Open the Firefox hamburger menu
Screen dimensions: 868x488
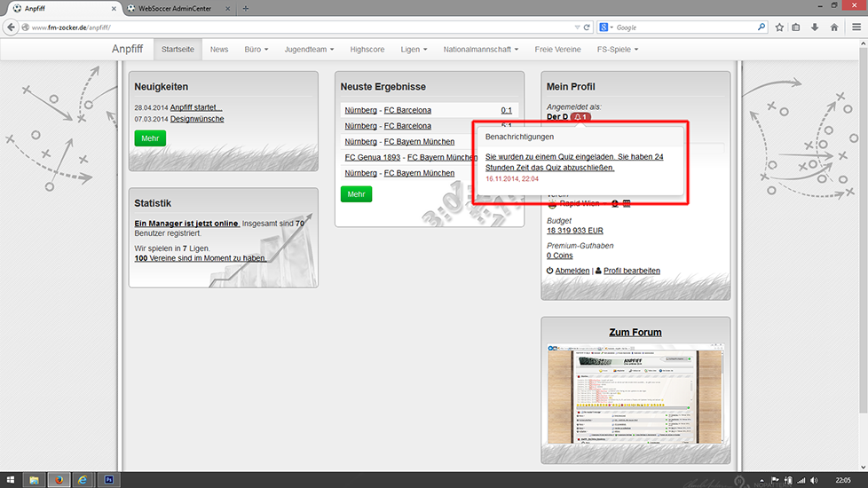[x=856, y=28]
